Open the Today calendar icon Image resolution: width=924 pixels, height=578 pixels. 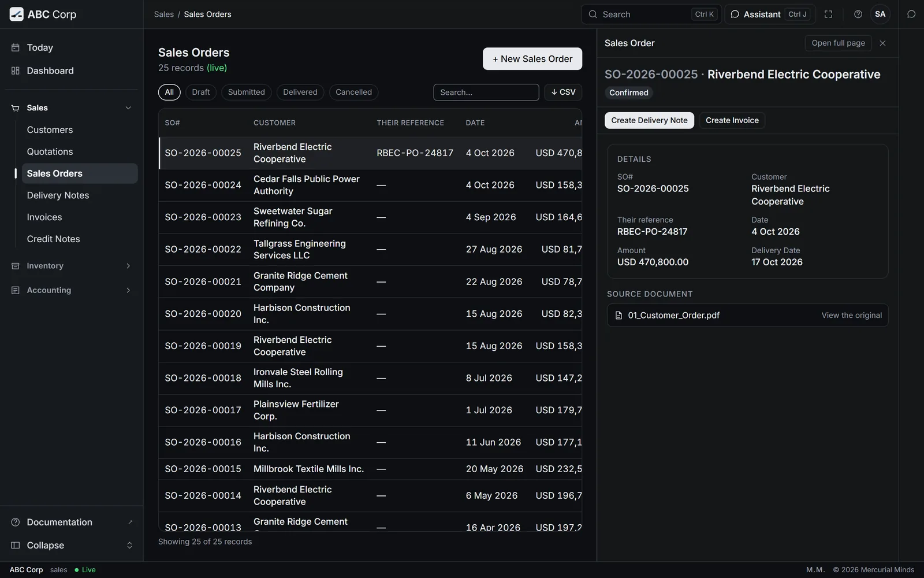tap(16, 47)
